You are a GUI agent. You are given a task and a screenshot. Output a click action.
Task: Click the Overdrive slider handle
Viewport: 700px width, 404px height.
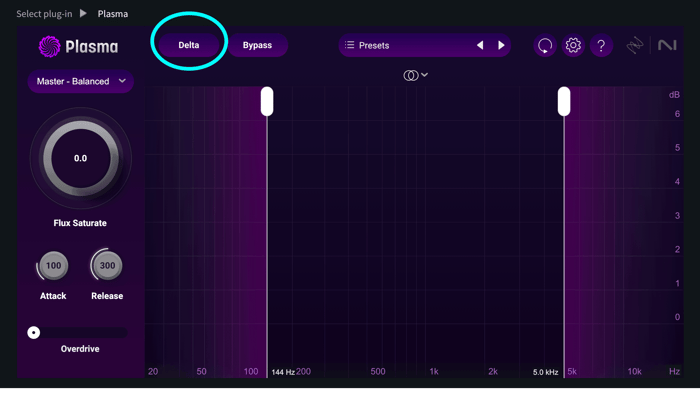(33, 333)
